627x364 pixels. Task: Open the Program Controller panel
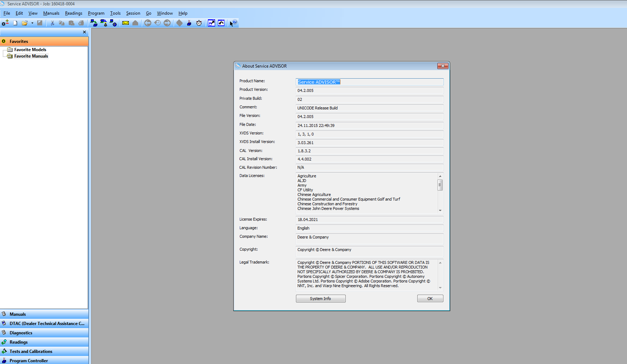[x=44, y=360]
